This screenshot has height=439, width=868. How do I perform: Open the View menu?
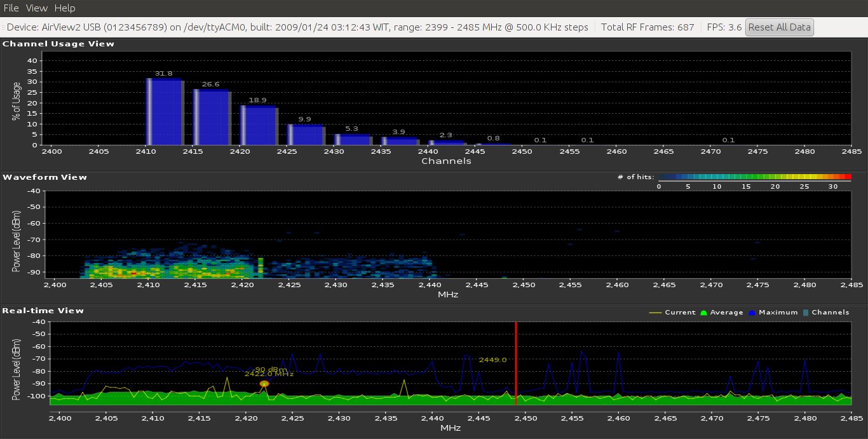tap(37, 8)
